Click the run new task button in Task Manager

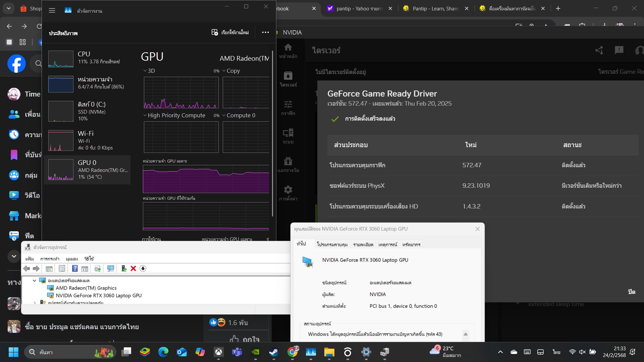tap(230, 33)
